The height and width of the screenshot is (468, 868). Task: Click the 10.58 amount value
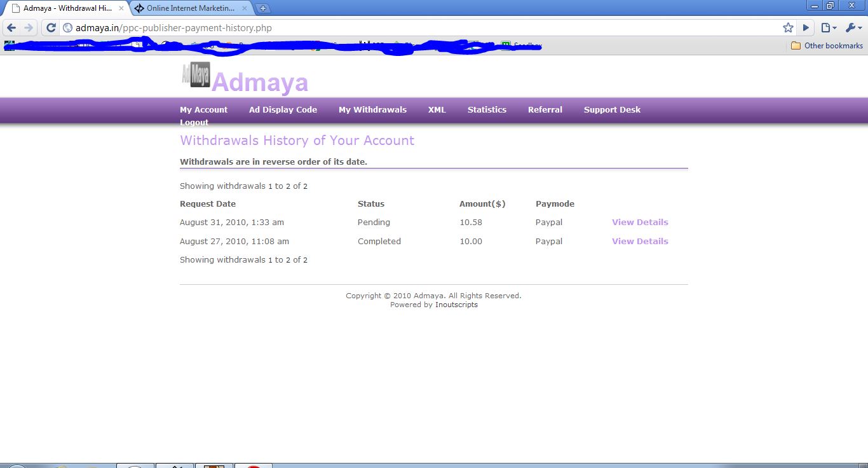(471, 222)
